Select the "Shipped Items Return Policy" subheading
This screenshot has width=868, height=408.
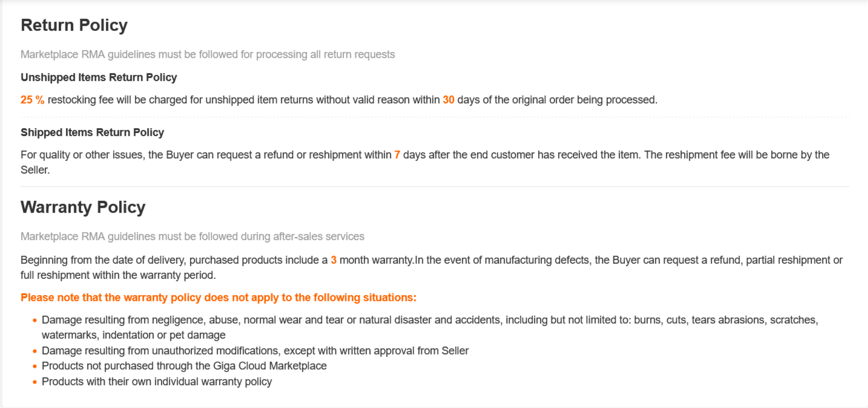[92, 132]
